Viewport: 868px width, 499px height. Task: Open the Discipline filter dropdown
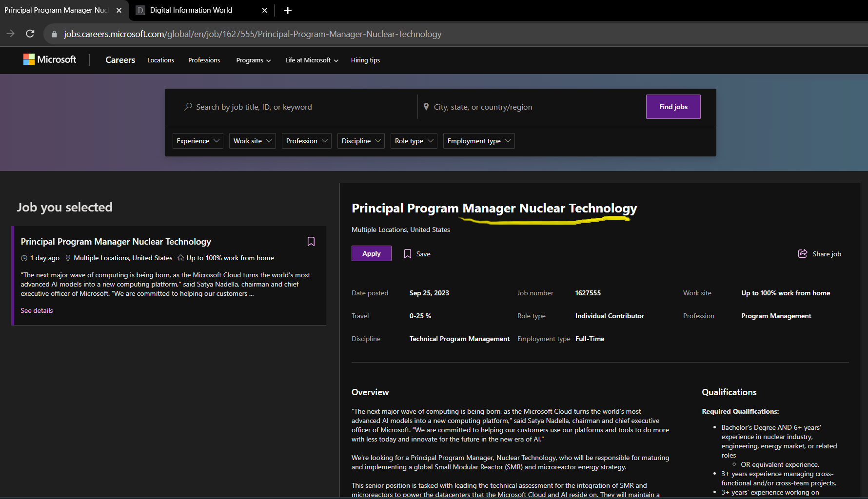point(361,141)
